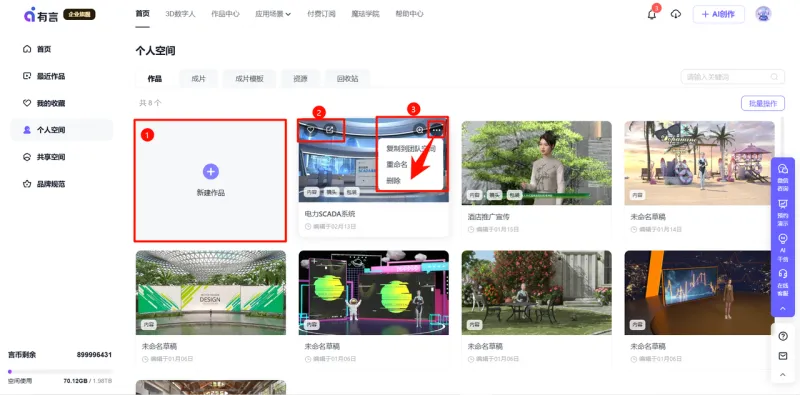Open 付费订阅 in top navigation

point(321,14)
